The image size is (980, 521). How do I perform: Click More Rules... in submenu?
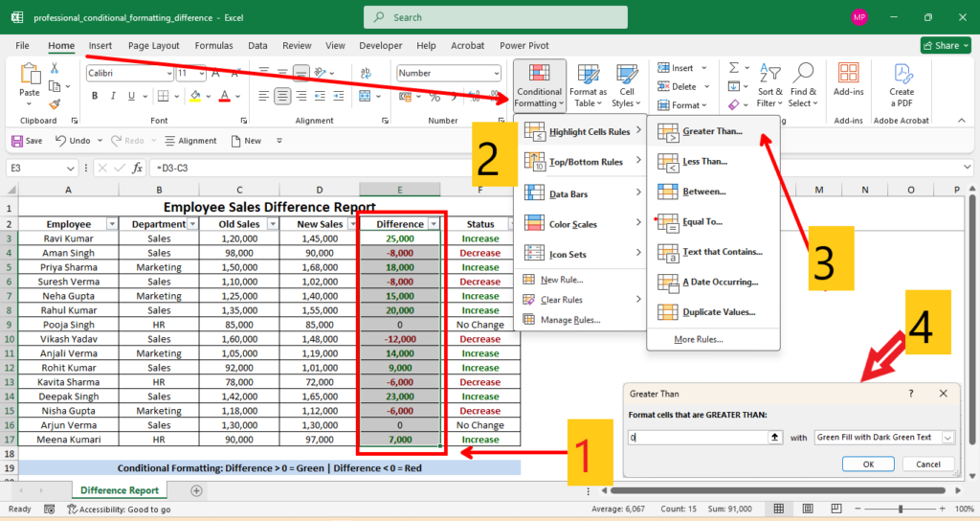699,339
